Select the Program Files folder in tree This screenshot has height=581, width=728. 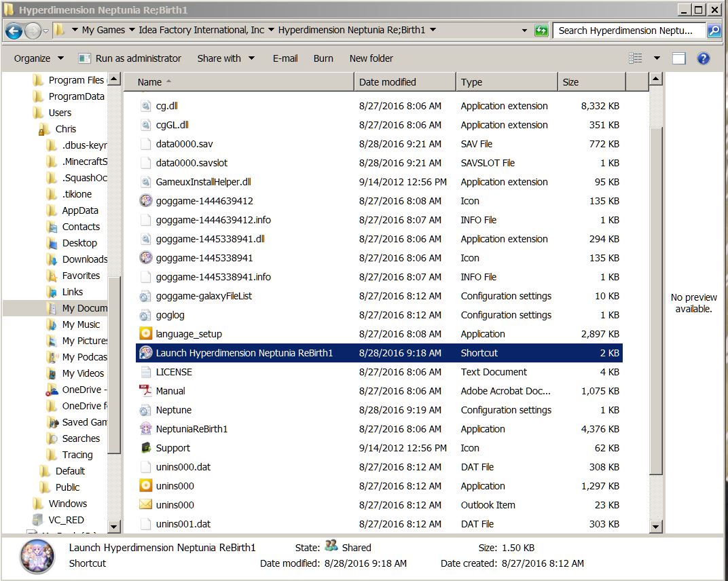pos(76,80)
